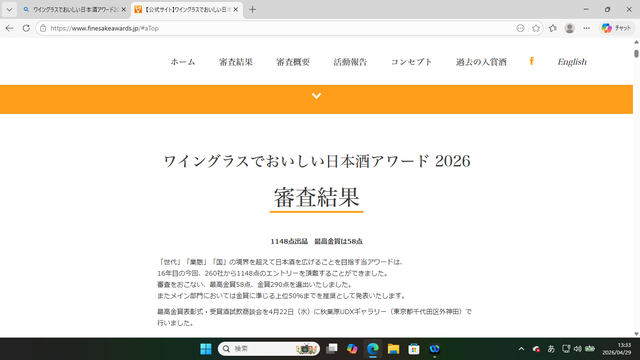Open 活動報告 in the site menu

pos(350,62)
